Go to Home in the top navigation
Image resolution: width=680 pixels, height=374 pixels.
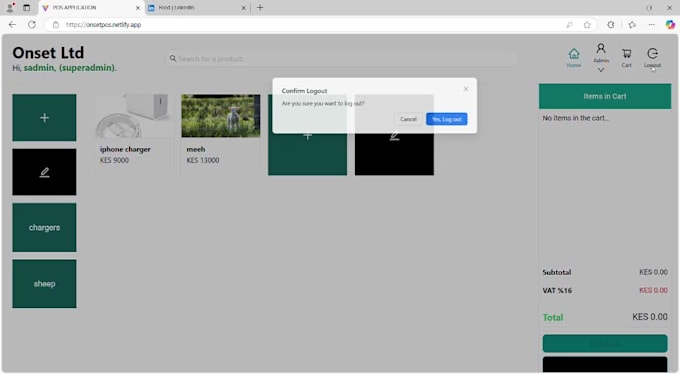[x=573, y=58]
